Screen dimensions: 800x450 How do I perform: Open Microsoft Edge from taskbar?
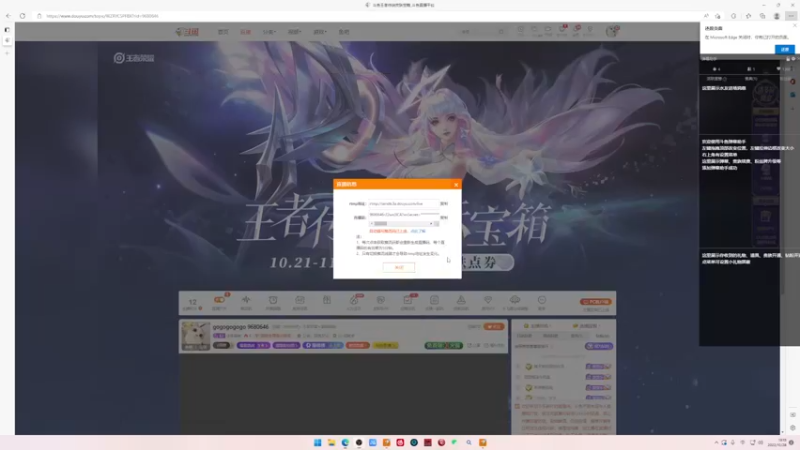point(345,442)
